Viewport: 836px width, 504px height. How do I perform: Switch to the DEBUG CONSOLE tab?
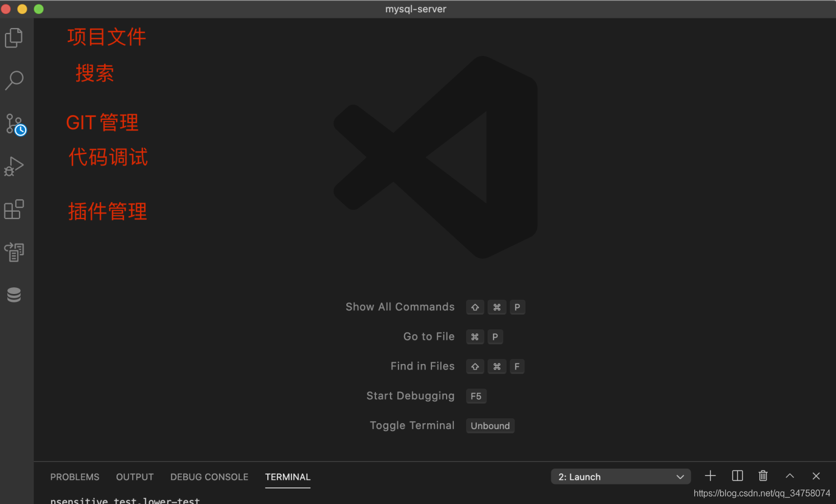click(210, 477)
